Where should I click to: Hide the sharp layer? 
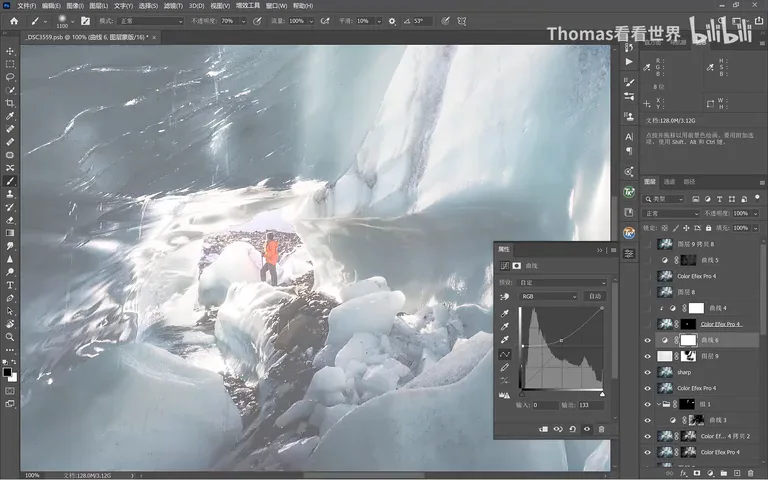tap(648, 372)
